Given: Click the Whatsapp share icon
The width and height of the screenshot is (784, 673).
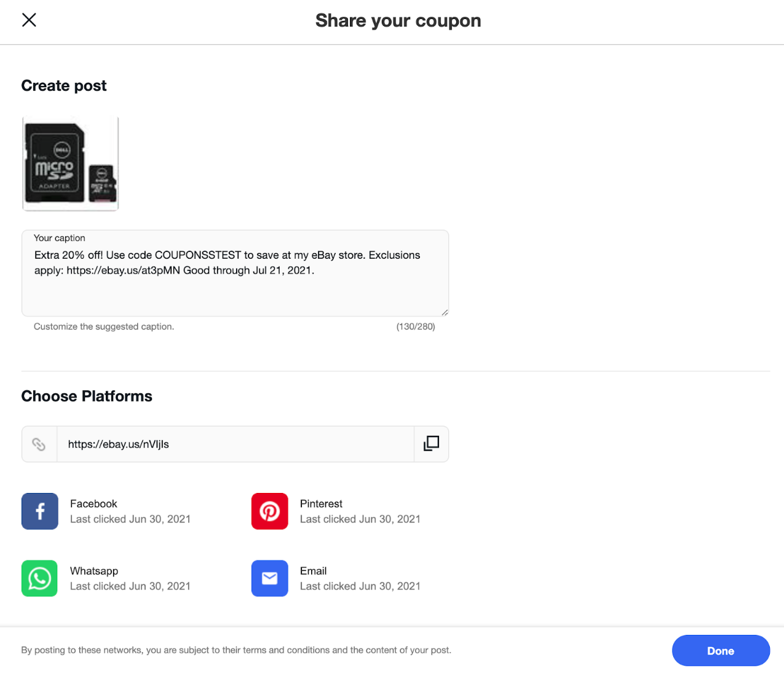Looking at the screenshot, I should (40, 578).
